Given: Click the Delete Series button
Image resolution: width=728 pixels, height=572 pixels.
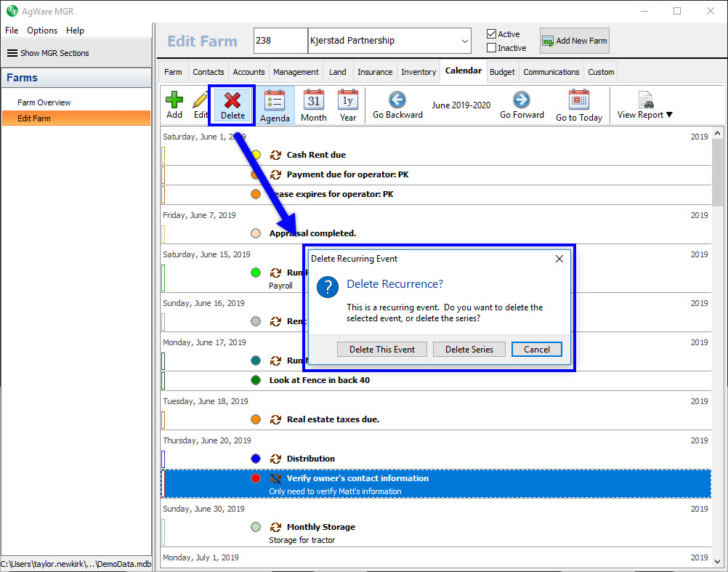Looking at the screenshot, I should click(x=469, y=350).
